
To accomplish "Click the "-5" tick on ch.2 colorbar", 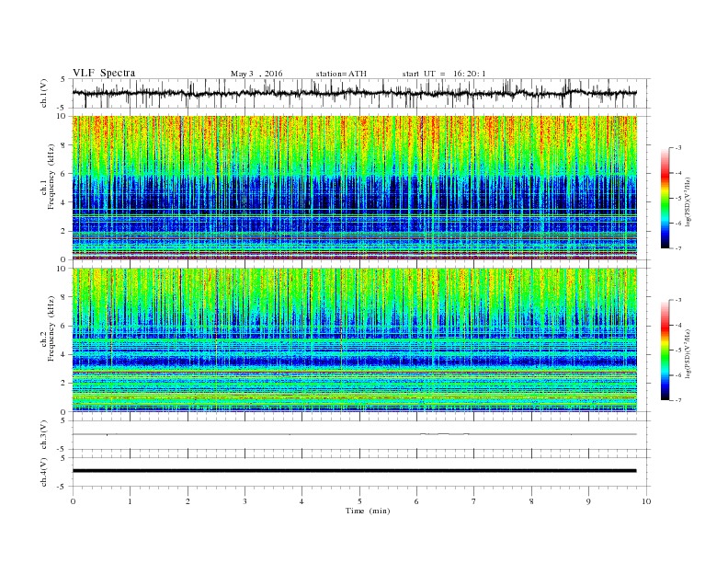I will click(677, 350).
